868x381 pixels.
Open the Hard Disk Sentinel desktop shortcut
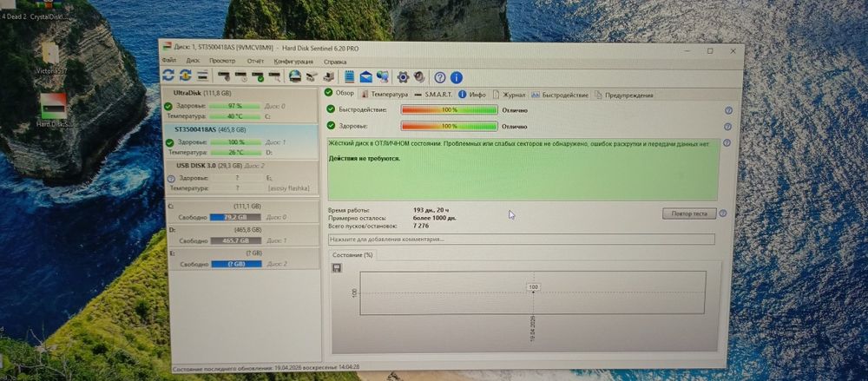tap(54, 109)
